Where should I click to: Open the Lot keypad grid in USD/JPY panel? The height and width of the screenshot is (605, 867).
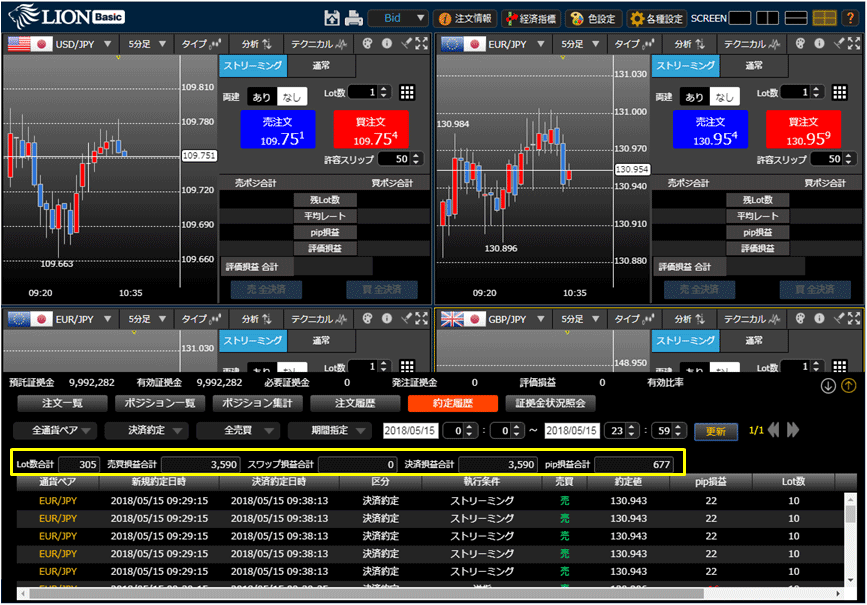(407, 92)
